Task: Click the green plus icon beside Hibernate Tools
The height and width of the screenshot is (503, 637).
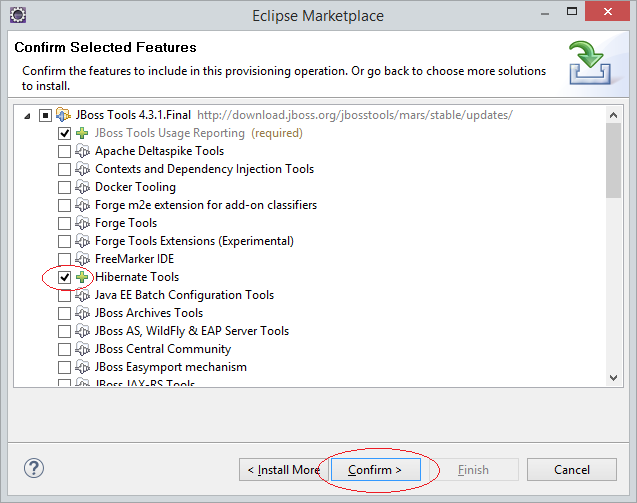Action: click(82, 277)
